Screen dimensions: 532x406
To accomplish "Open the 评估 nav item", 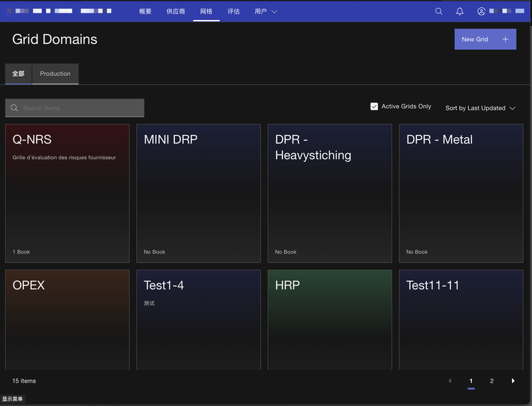I will tap(233, 11).
